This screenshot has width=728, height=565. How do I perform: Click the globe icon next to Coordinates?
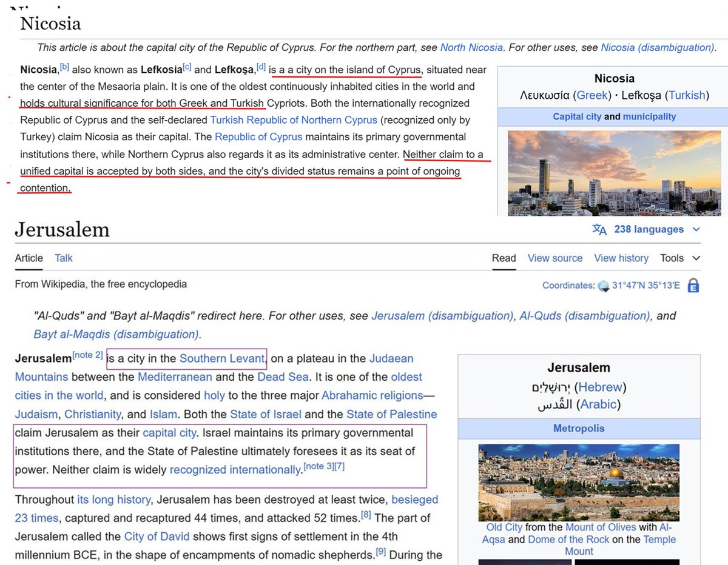(603, 286)
